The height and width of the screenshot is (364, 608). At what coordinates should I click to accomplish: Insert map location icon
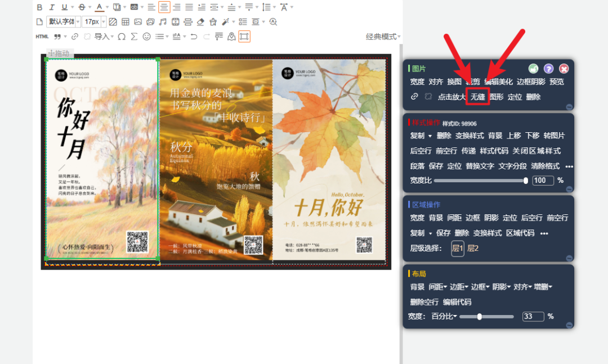click(x=231, y=37)
